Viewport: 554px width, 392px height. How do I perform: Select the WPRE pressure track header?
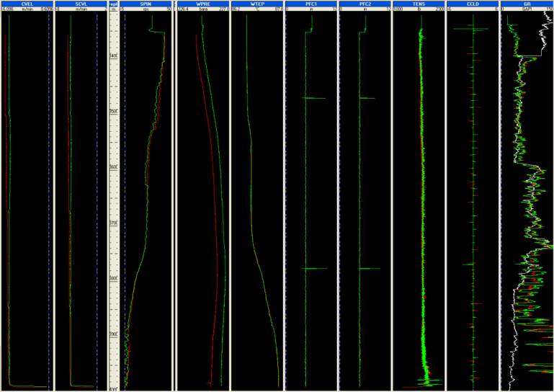point(202,4)
